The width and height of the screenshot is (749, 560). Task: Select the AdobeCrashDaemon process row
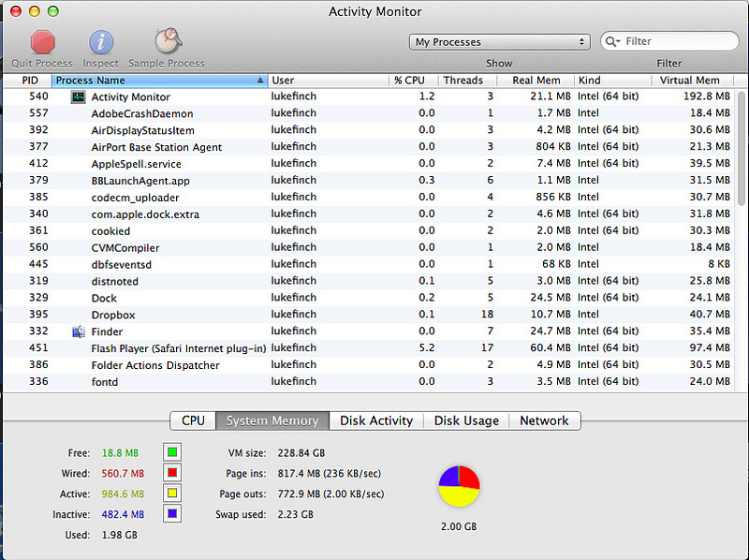(368, 113)
